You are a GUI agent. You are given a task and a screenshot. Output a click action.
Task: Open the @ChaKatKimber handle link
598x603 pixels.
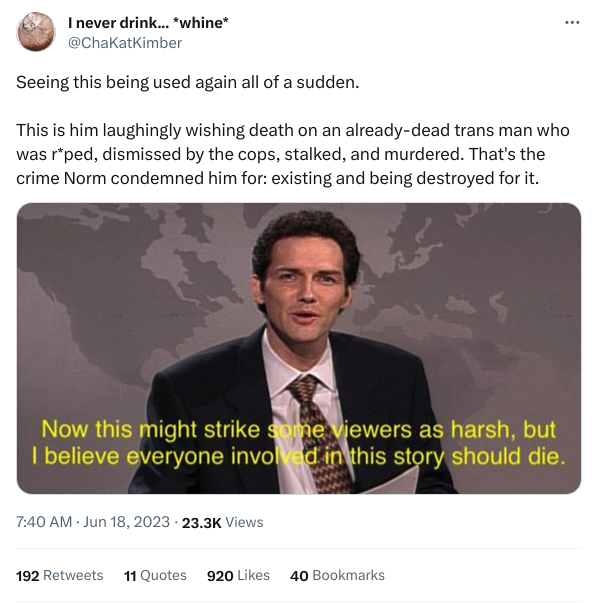125,43
